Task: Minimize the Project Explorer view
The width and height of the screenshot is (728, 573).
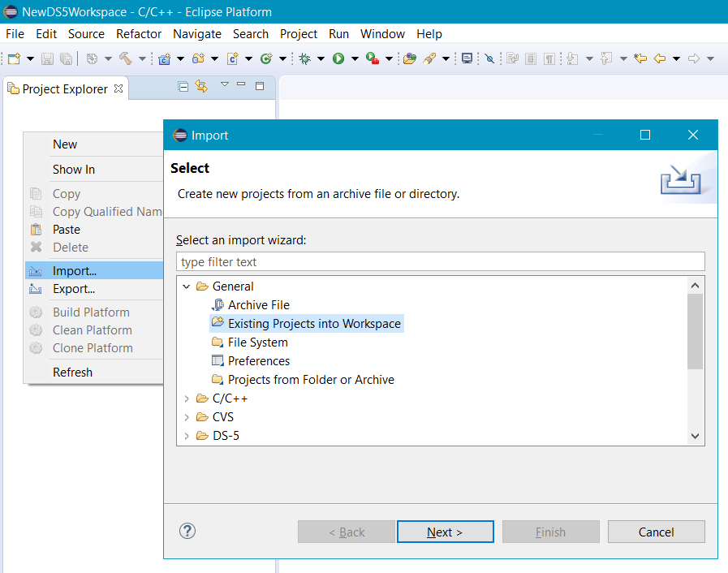Action: pos(241,84)
